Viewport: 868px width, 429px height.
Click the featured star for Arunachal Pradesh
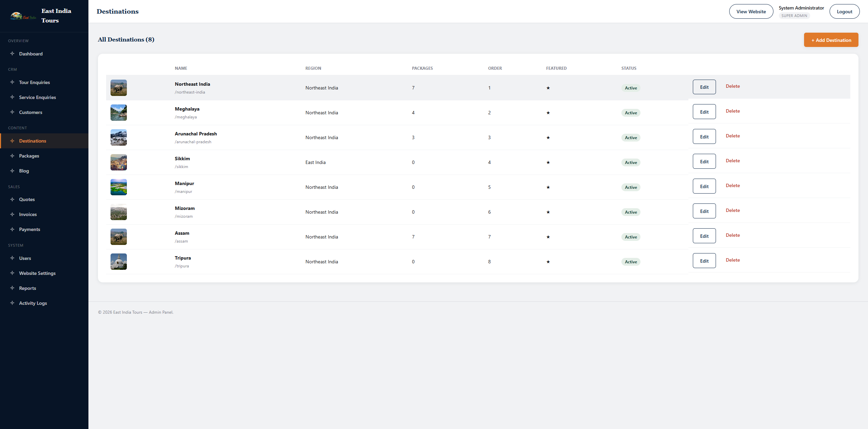pos(548,137)
